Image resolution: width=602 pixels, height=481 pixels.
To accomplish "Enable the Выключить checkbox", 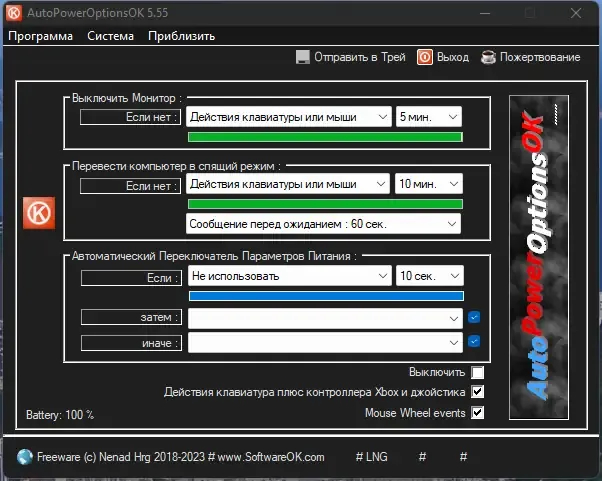I will coord(478,372).
